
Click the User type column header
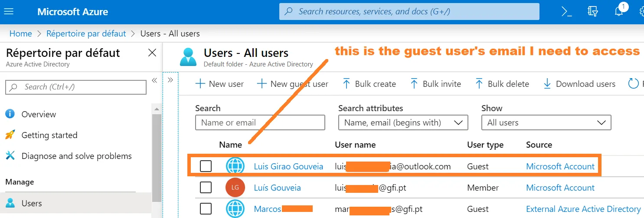[485, 145]
